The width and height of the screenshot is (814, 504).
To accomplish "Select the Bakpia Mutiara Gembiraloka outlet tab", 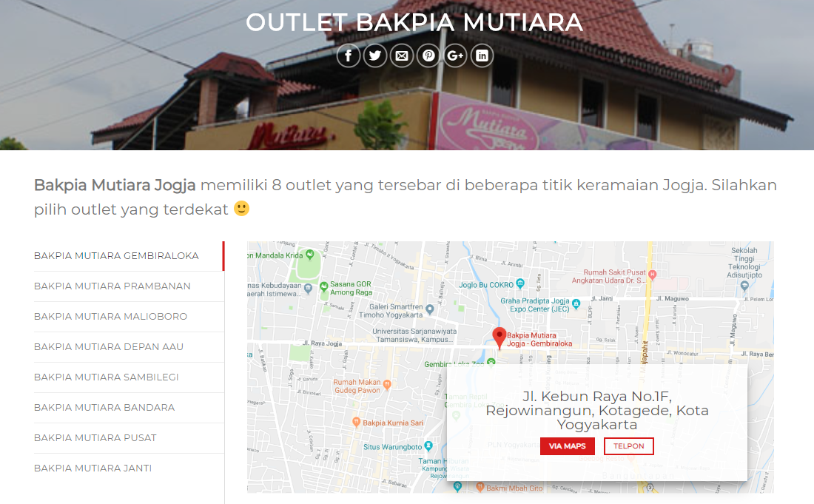I will click(129, 256).
